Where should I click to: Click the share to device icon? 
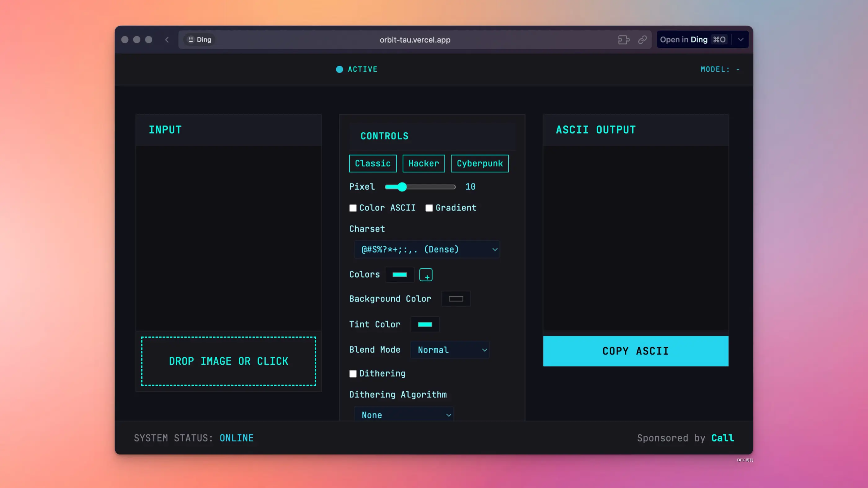pos(623,40)
